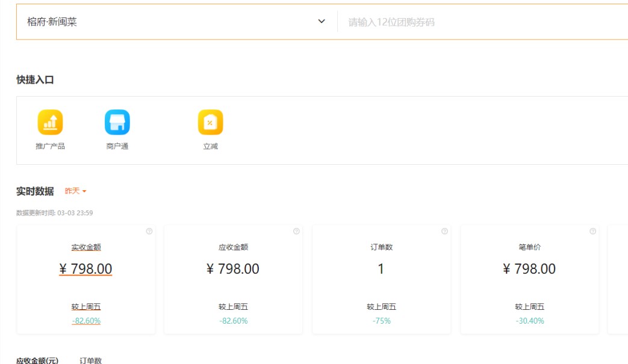Focus the 12-digit group-buy coupon code input
The image size is (628, 364).
click(x=482, y=22)
